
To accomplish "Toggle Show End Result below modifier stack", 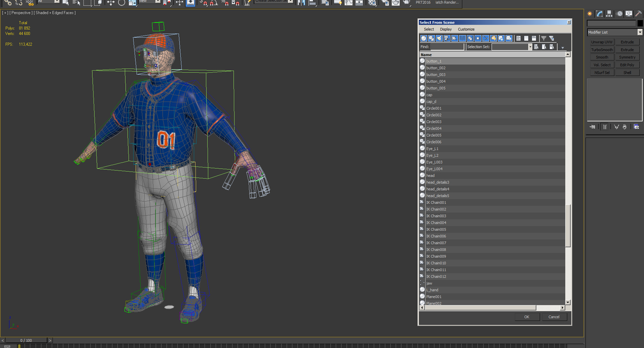I will click(605, 127).
